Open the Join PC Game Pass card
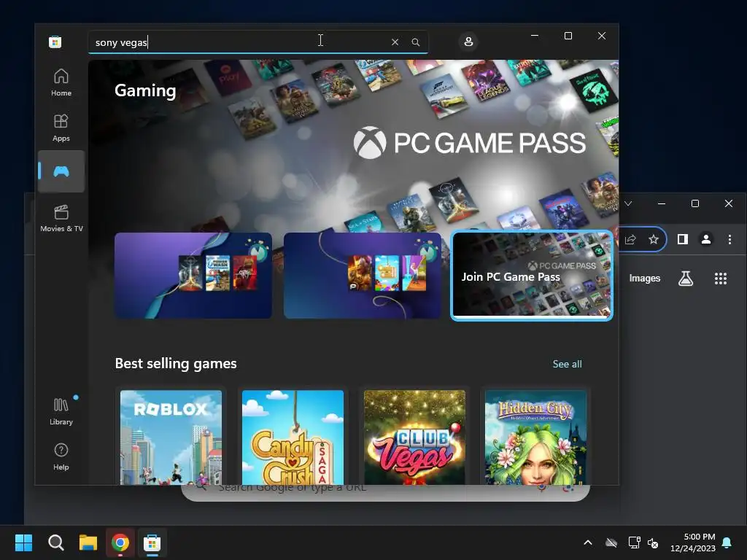747x560 pixels. tap(532, 276)
